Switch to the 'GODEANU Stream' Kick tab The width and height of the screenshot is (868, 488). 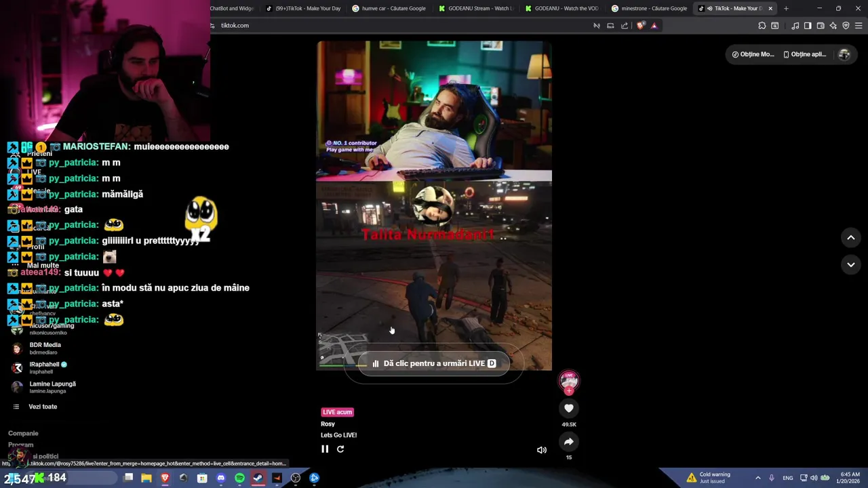(x=475, y=8)
